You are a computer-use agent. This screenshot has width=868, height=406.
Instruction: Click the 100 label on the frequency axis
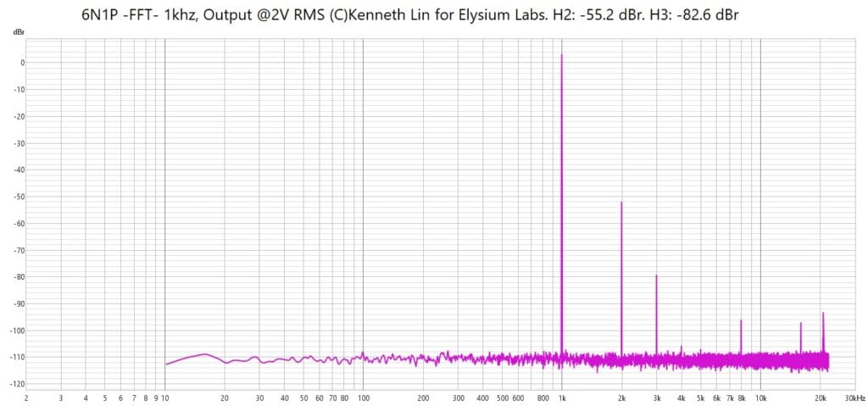(363, 398)
